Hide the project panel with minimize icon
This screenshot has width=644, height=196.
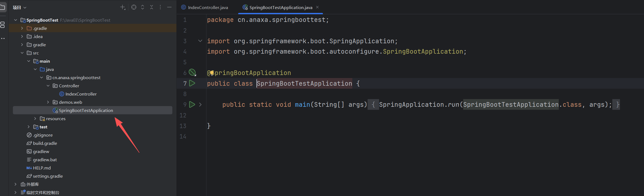(169, 7)
